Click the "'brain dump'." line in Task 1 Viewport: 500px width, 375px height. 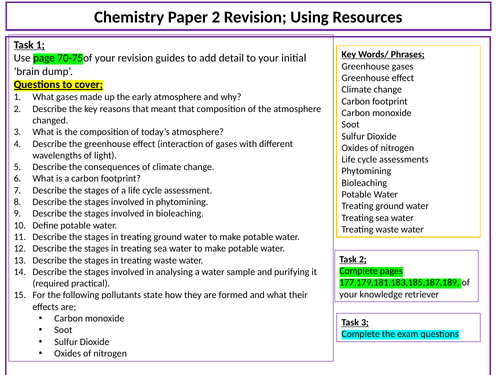coord(43,71)
